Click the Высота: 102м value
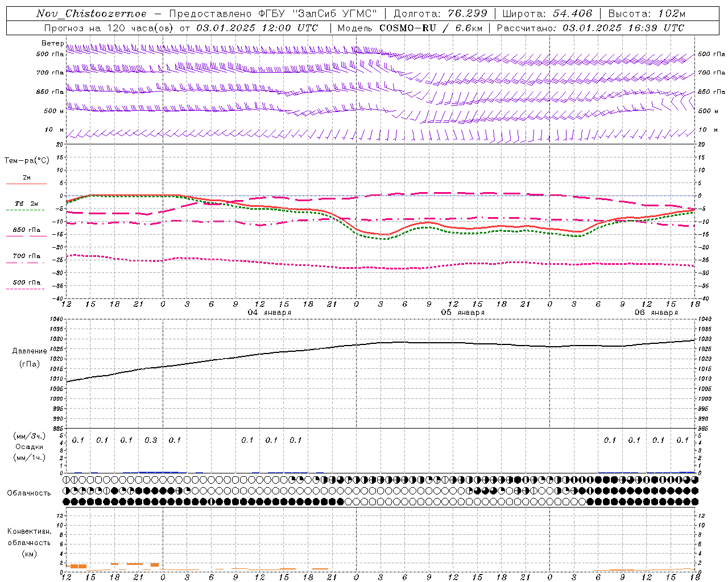 pos(647,14)
